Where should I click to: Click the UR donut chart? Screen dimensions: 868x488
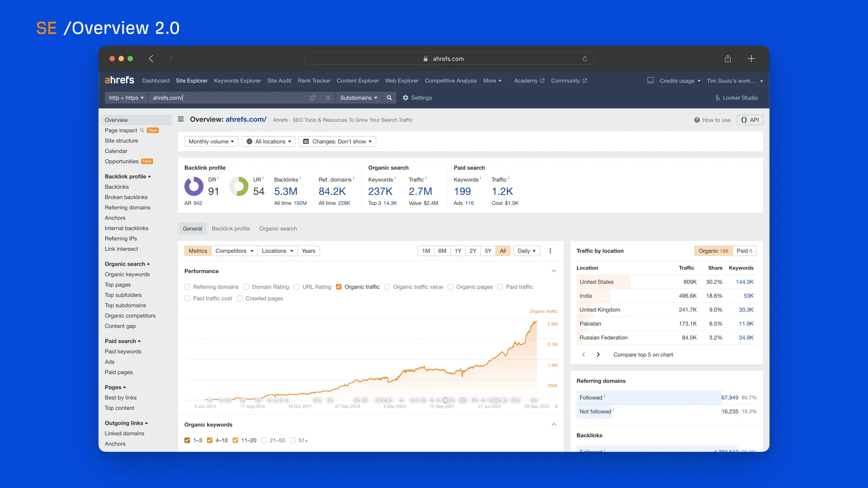tap(239, 186)
